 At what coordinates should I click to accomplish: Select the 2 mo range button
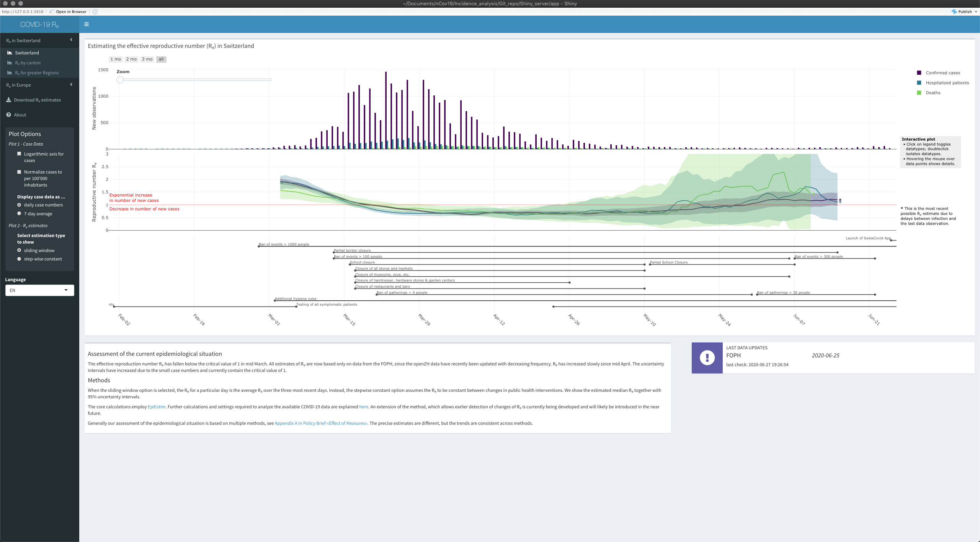pyautogui.click(x=131, y=59)
